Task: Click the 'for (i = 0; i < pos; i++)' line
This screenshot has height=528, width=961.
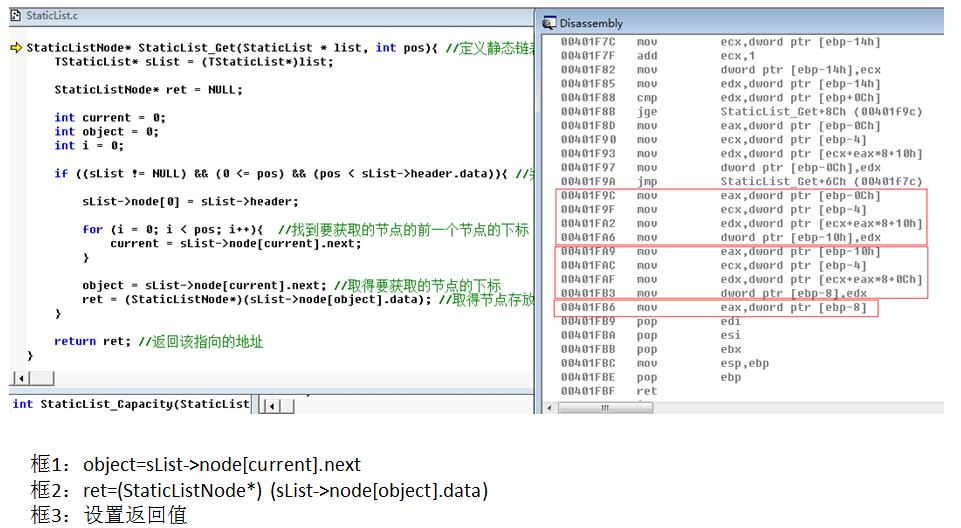Action: point(305,230)
